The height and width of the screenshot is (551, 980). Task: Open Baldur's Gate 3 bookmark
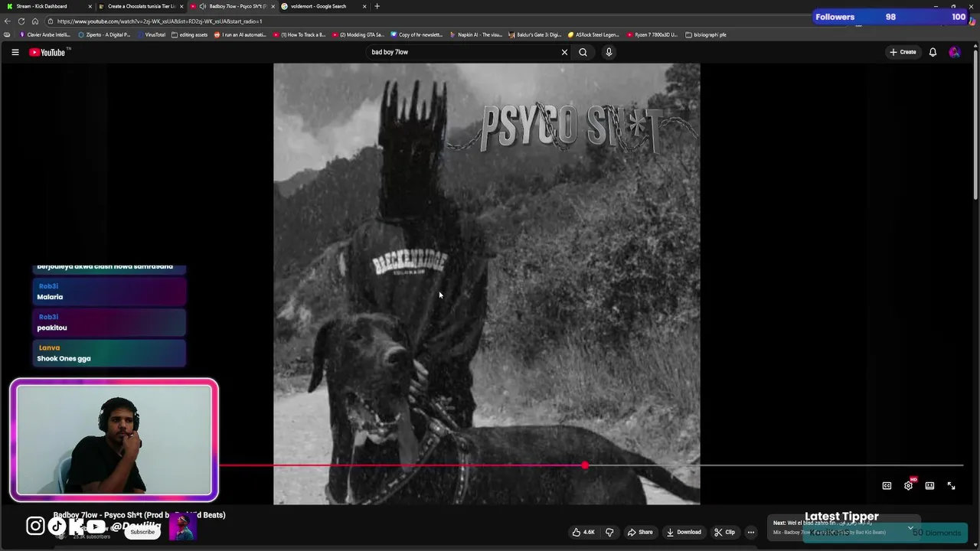[534, 34]
